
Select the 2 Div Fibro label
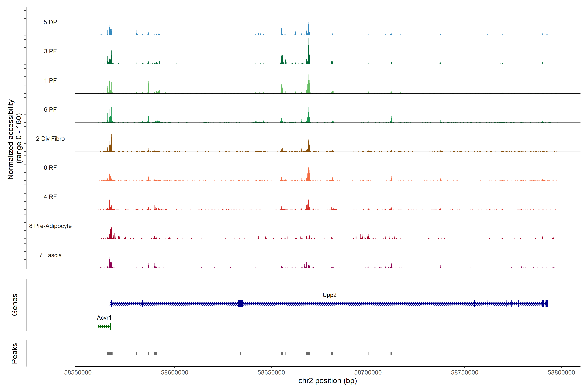(50, 139)
